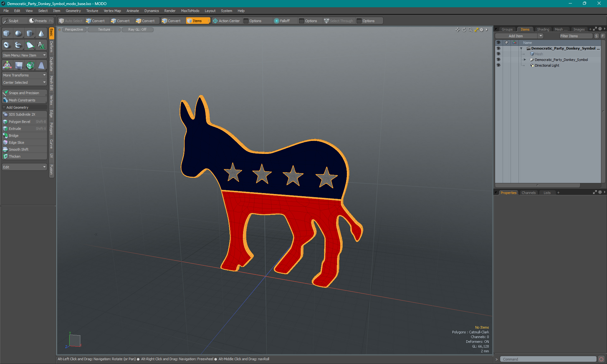Activate the Transform gizmo tool
The width and height of the screenshot is (607, 364).
click(7, 65)
